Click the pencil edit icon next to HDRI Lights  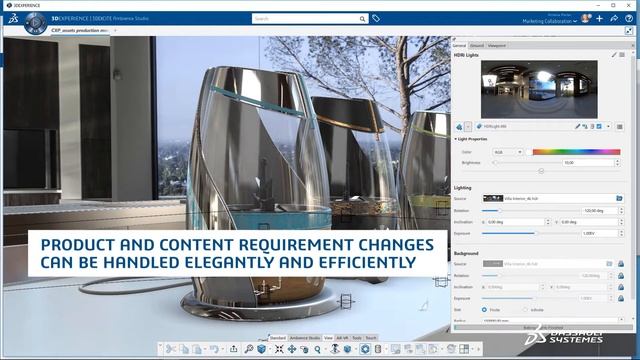click(x=614, y=55)
